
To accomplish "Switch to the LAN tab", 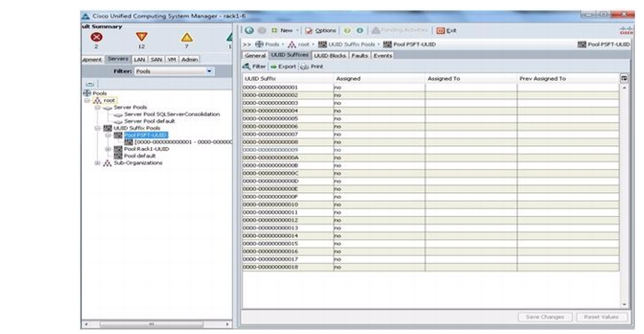I will 139,60.
